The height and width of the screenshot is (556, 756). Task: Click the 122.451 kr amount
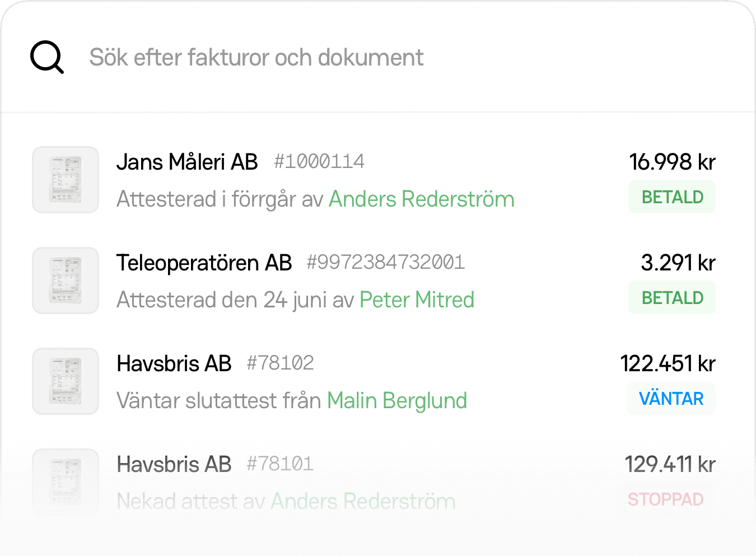point(668,363)
